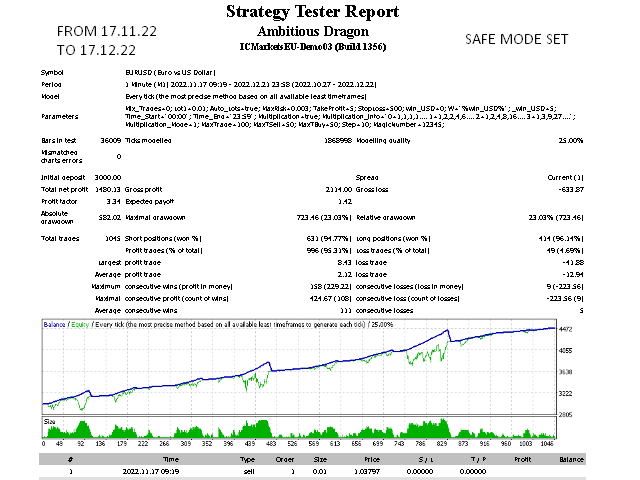Image resolution: width=640 pixels, height=480 pixels.
Task: Click the price cell 1.03797
Action: 367,471
